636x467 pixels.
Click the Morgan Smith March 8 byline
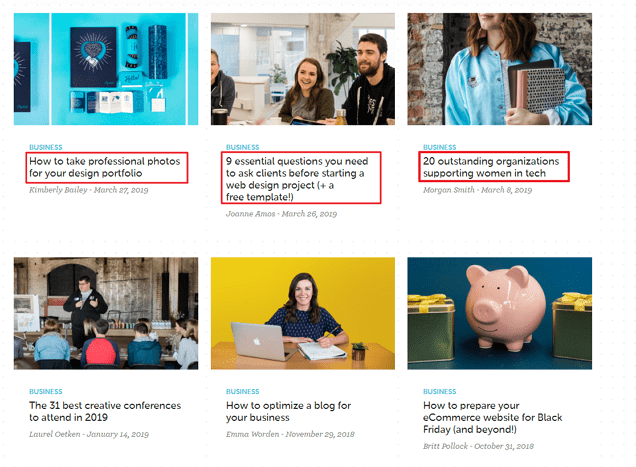click(x=477, y=190)
